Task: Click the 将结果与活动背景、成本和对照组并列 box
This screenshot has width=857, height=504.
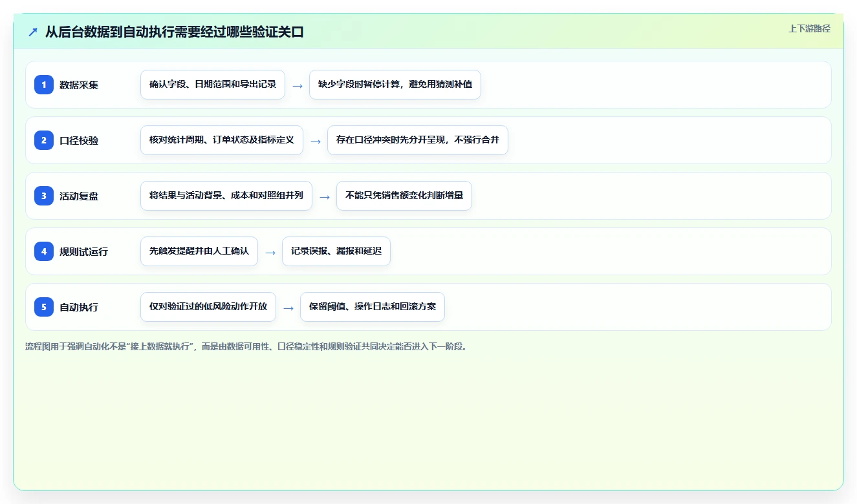Action: click(226, 196)
